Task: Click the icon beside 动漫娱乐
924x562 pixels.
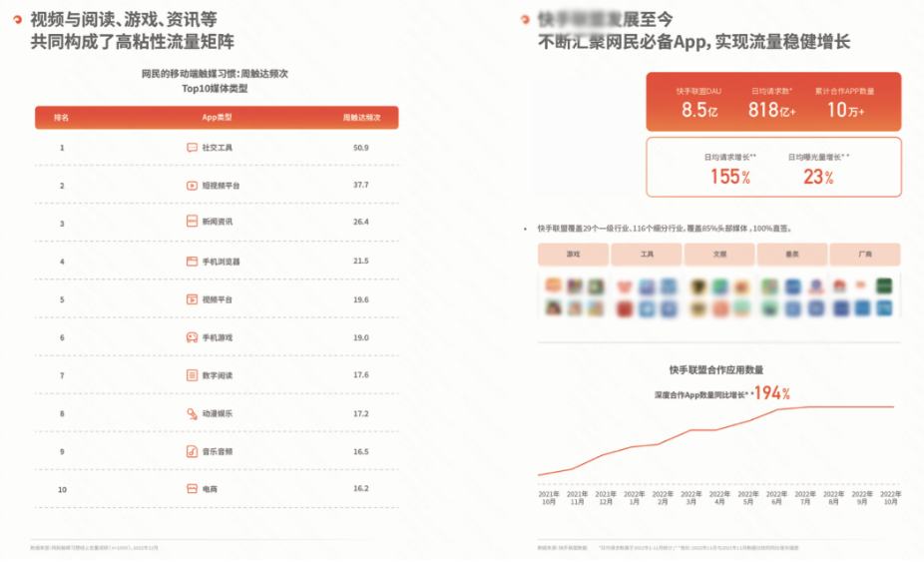Action: pos(193,413)
